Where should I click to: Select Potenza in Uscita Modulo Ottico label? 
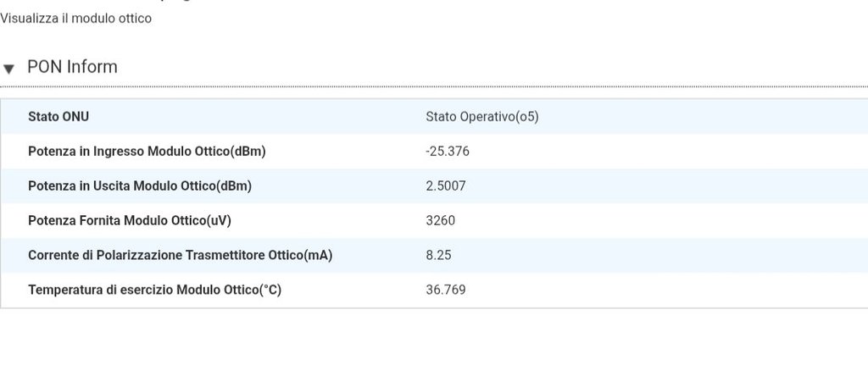pyautogui.click(x=140, y=186)
